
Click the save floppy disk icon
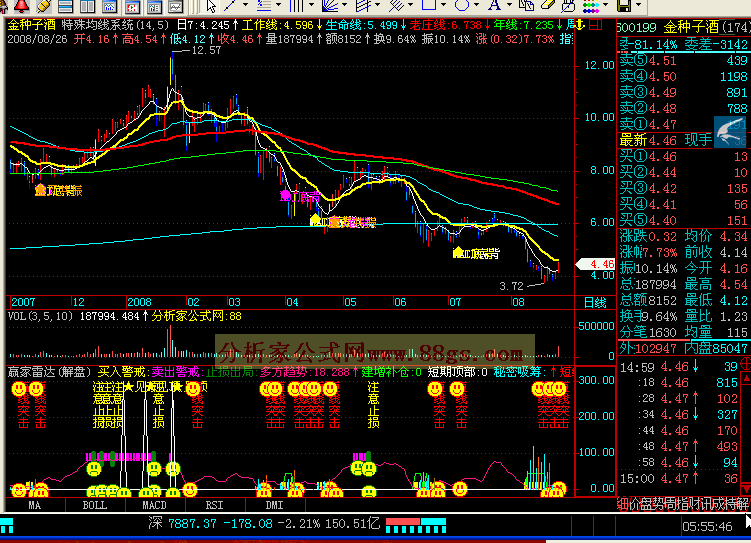[x=624, y=6]
